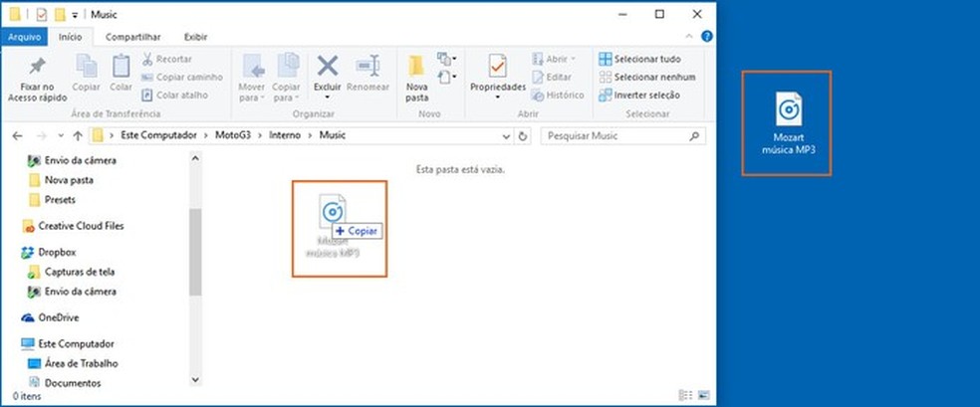Open the Mover para button

click(x=252, y=78)
